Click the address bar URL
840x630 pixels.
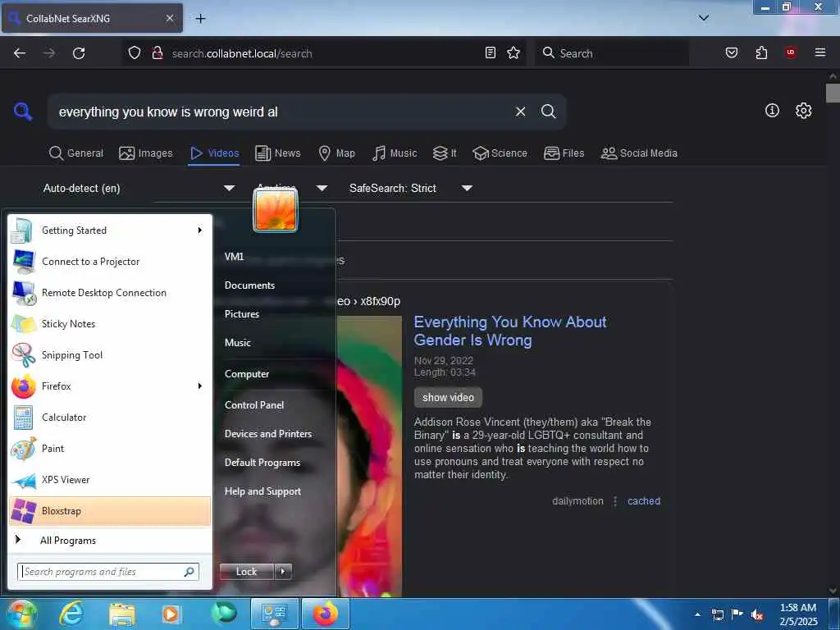[242, 53]
